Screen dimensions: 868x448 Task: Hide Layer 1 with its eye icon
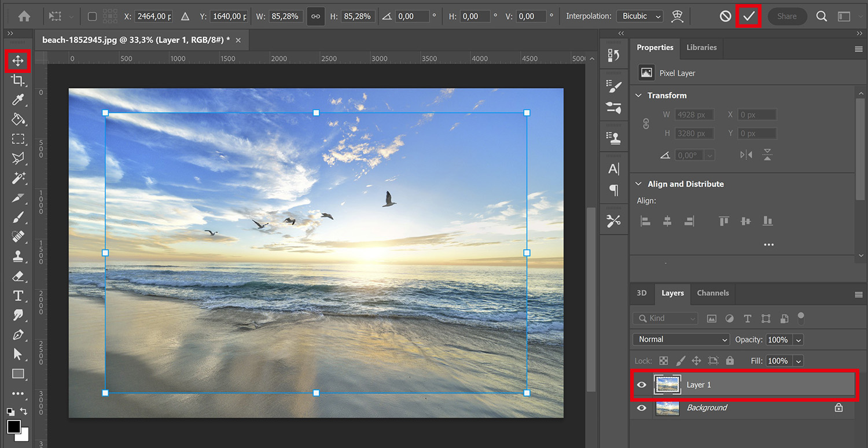click(x=641, y=384)
